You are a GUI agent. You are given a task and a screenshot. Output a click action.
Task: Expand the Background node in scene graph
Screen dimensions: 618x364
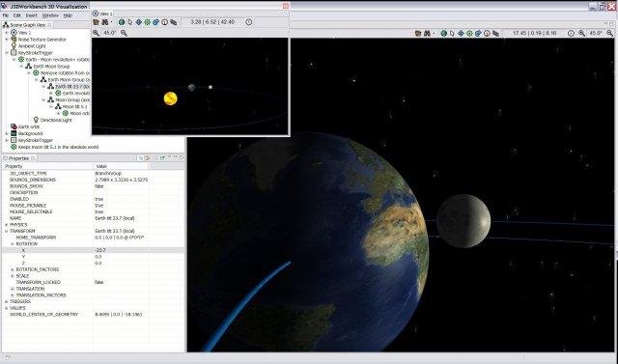(7, 133)
